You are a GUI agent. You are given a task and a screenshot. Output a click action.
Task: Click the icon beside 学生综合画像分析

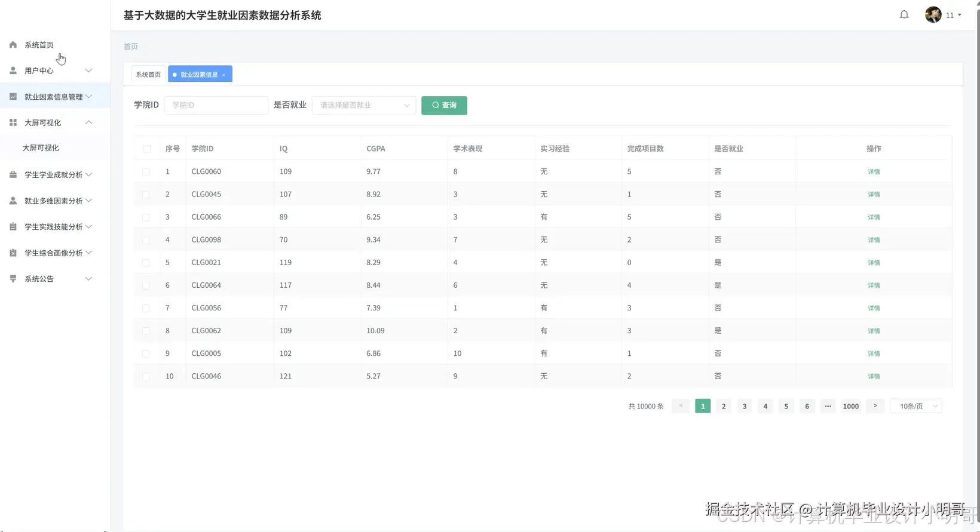(13, 253)
